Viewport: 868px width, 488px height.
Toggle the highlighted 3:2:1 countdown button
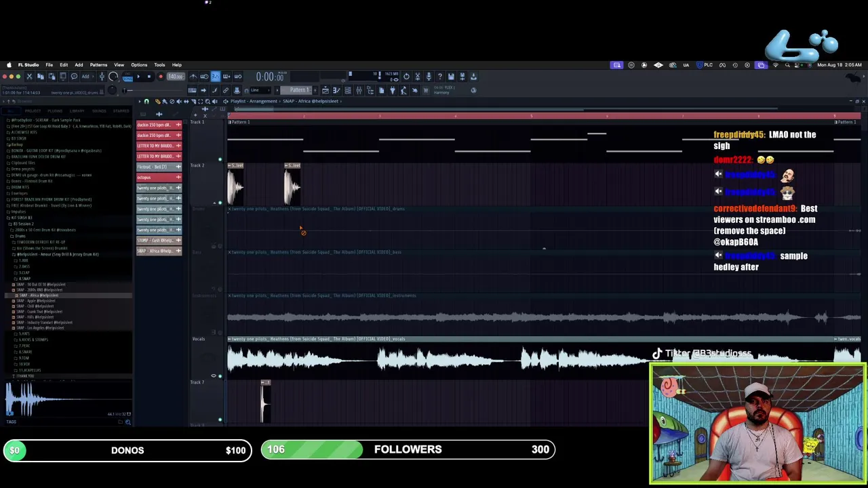click(215, 77)
